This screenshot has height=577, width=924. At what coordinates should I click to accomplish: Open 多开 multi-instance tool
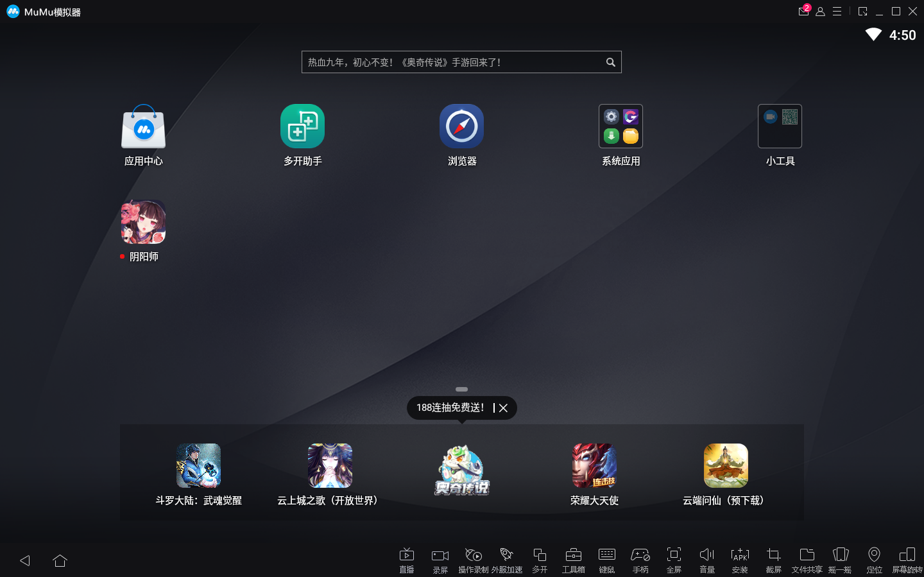pyautogui.click(x=540, y=560)
